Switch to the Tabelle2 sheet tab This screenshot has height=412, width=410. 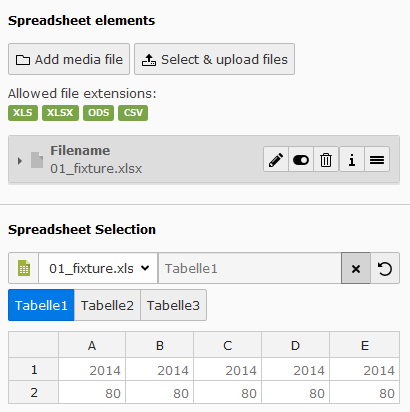point(107,305)
